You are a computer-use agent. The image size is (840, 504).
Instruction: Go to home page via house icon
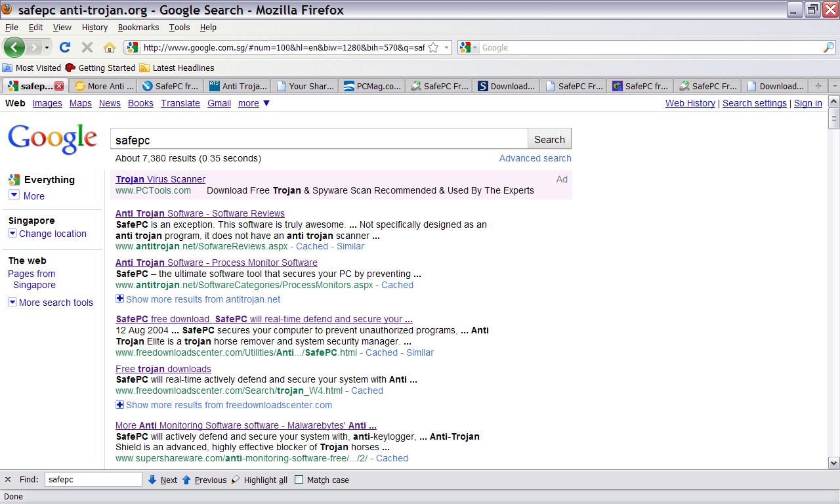(x=110, y=47)
